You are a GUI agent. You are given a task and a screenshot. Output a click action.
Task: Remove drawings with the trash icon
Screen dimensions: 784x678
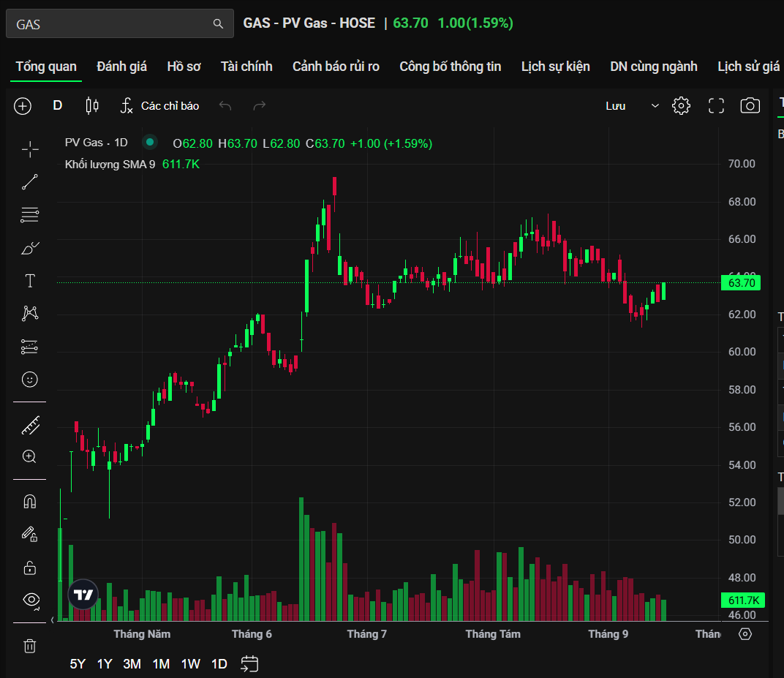point(30,646)
